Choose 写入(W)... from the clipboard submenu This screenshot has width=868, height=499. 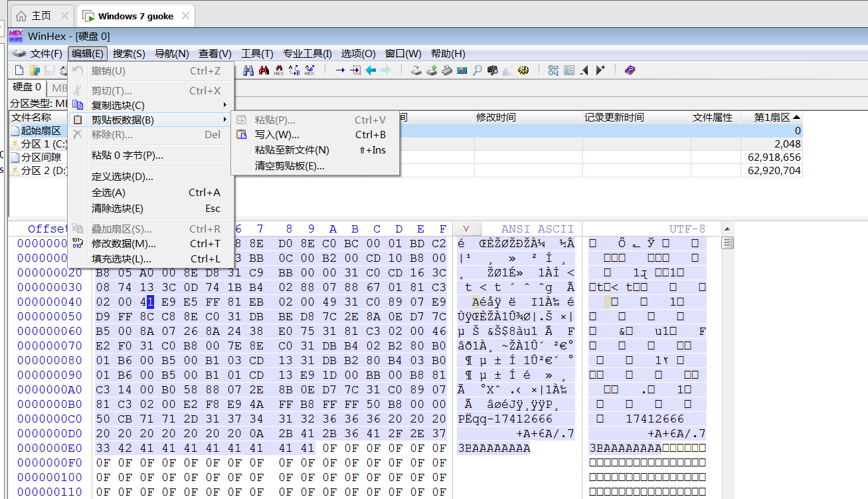click(315, 135)
